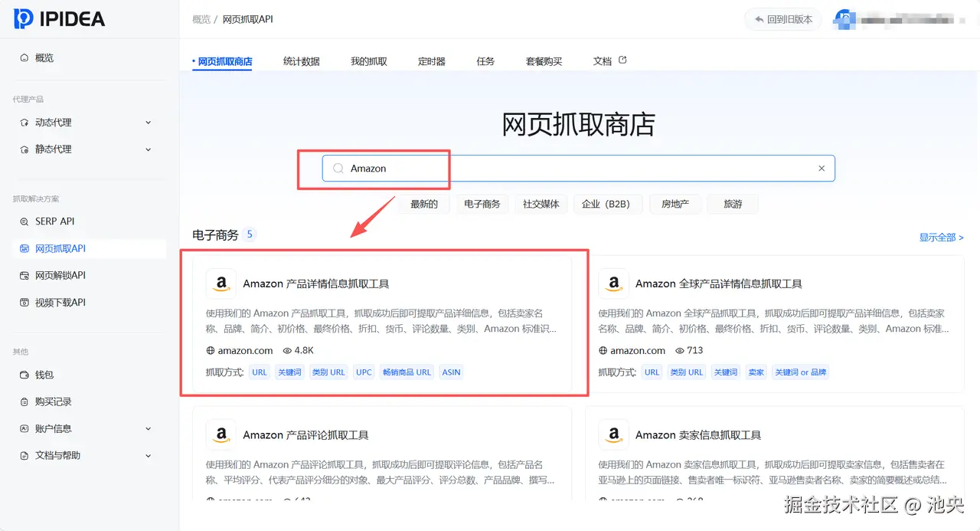Click the 显示全部 > link
This screenshot has width=980, height=531.
click(941, 238)
